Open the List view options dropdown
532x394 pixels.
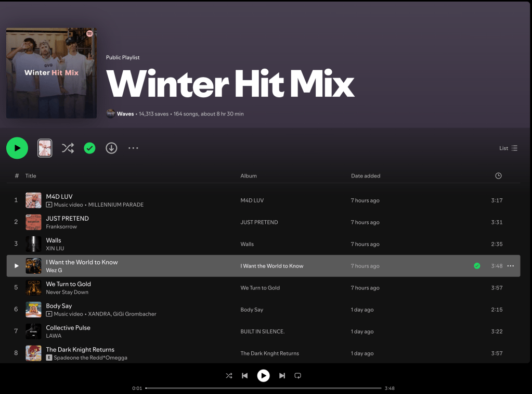pos(508,148)
